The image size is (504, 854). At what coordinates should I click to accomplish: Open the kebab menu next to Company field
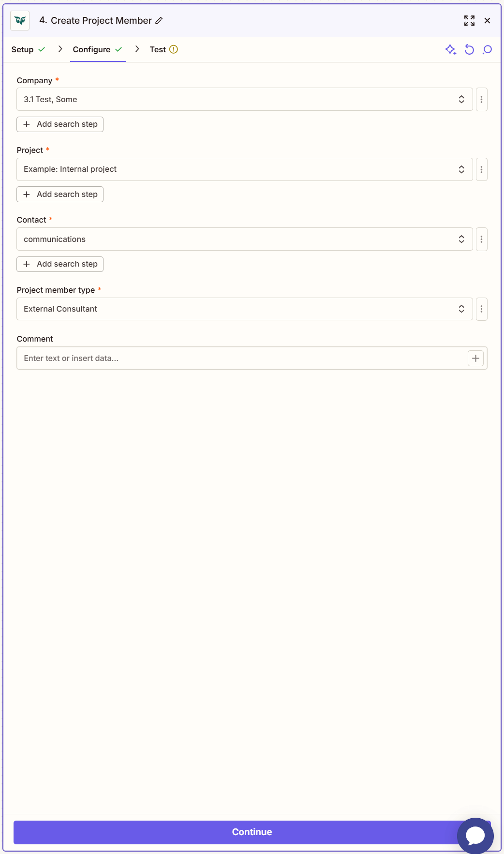(x=481, y=99)
